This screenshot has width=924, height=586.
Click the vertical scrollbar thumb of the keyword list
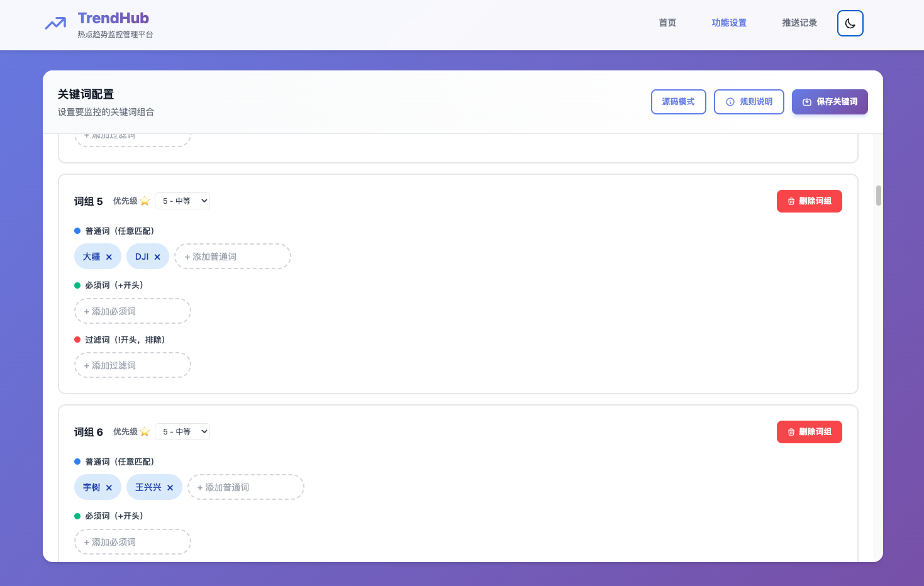(878, 196)
